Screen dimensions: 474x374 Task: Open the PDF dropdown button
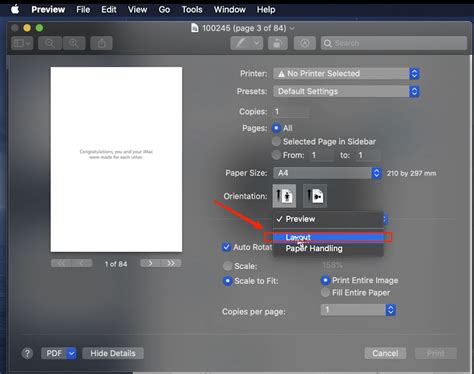click(x=59, y=353)
